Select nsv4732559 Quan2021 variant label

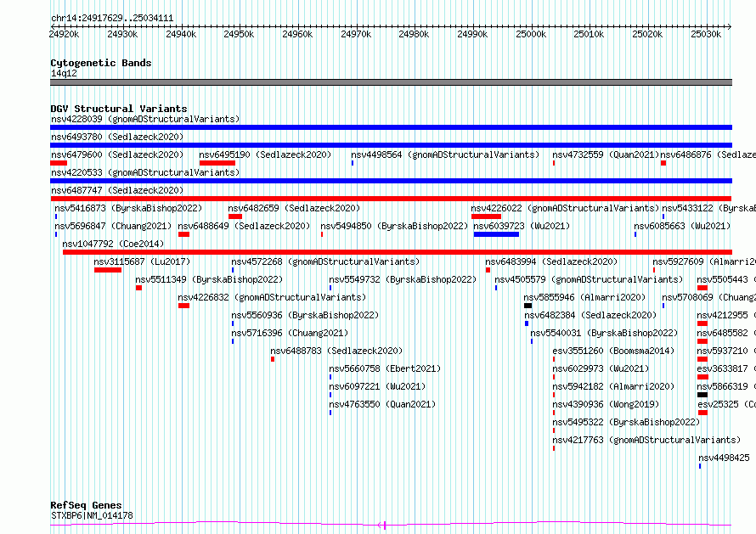(x=606, y=155)
